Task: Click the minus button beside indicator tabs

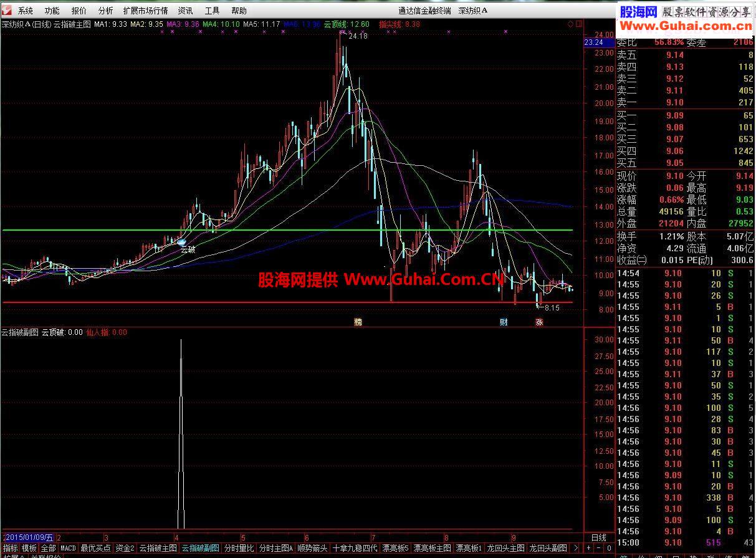Action: (x=598, y=548)
